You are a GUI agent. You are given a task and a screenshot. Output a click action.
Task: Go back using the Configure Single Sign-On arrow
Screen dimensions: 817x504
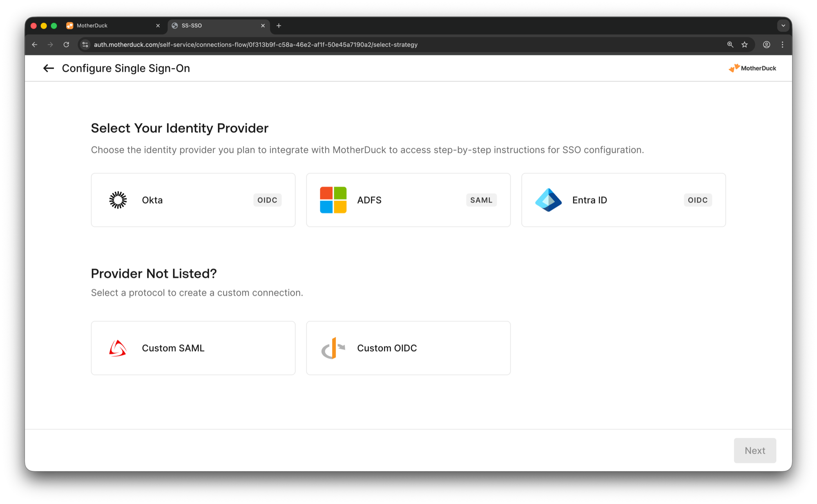[48, 68]
